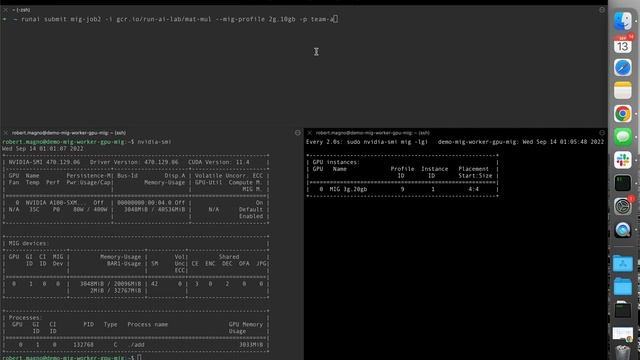Click 'Driver Version: 470.129.06' text
Screen dimensions: 640x360
(134, 162)
